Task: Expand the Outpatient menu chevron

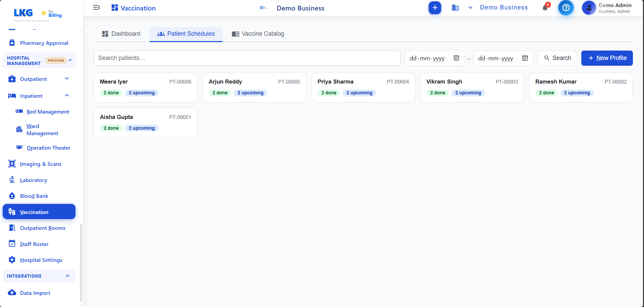Action: [x=67, y=79]
